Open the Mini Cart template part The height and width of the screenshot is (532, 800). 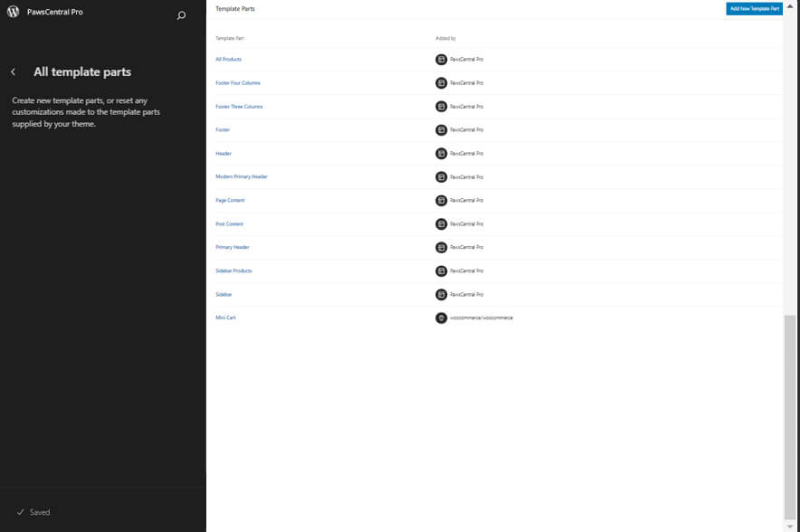click(225, 318)
